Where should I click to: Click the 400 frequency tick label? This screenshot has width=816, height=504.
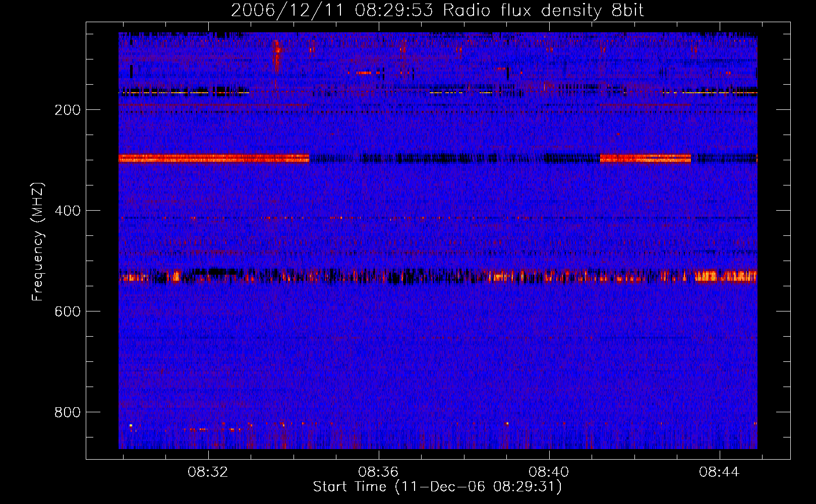[x=68, y=211]
